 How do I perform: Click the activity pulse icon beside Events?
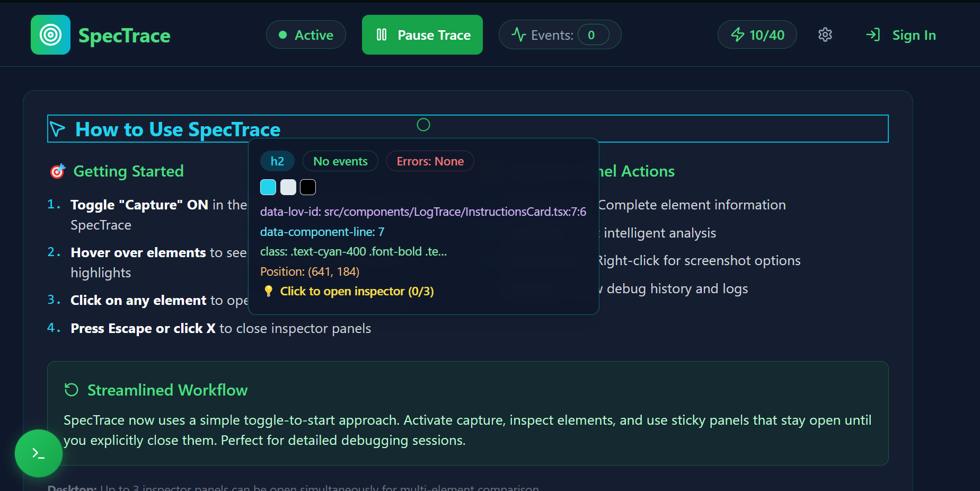tap(518, 35)
